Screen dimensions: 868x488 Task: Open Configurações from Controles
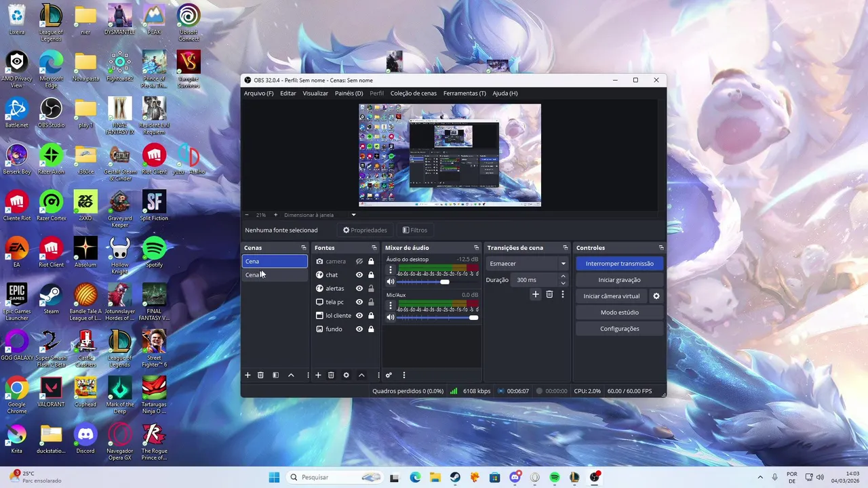[x=620, y=329]
